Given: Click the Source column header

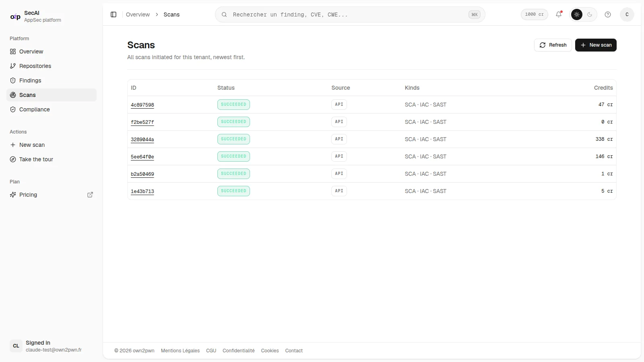Looking at the screenshot, I should click(341, 88).
